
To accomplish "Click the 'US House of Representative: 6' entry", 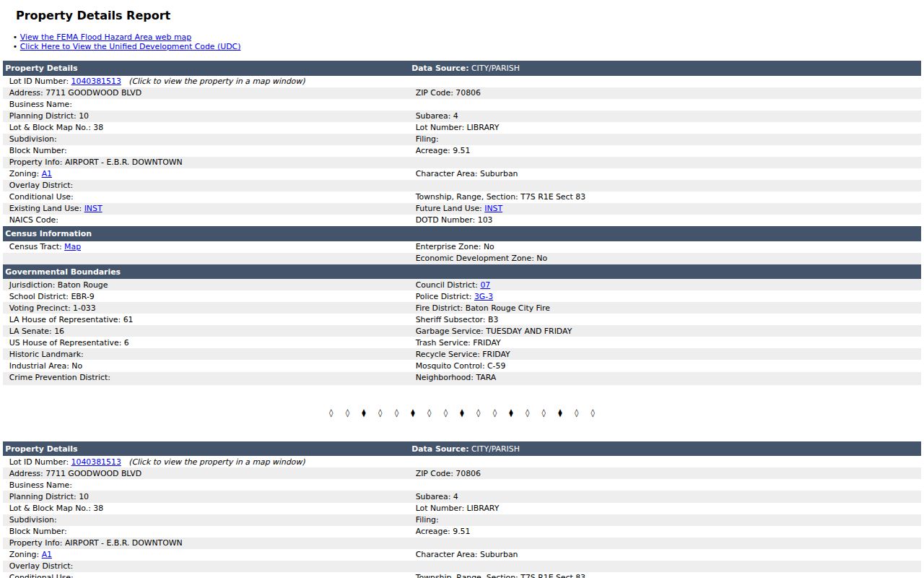I will pyautogui.click(x=69, y=342).
